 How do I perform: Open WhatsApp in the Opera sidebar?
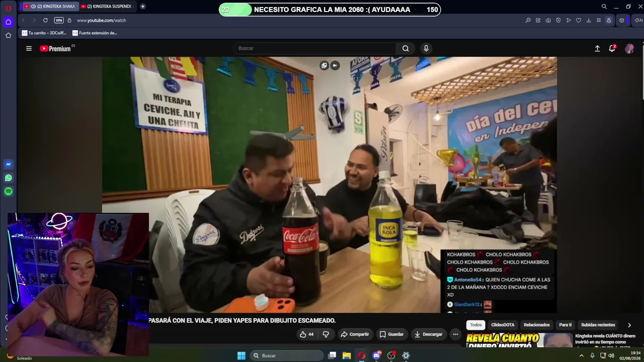tap(8, 178)
